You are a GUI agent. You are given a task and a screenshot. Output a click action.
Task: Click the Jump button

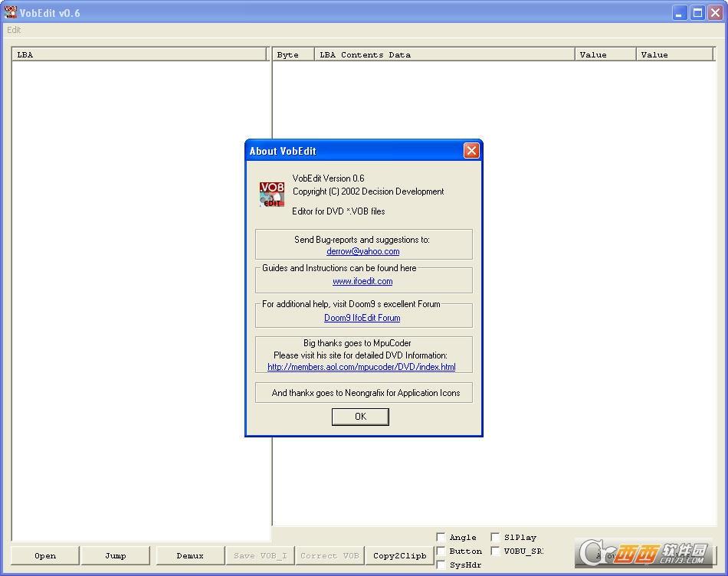point(116,555)
